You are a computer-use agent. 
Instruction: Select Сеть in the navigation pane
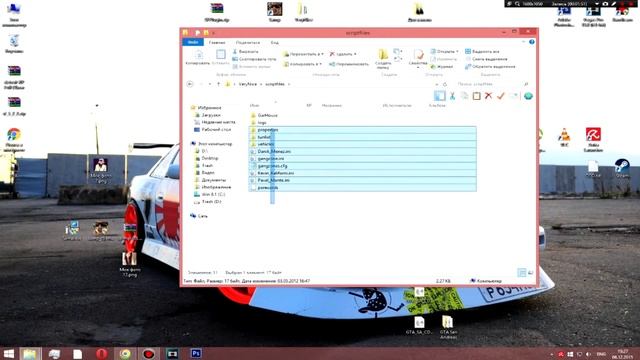(x=202, y=216)
